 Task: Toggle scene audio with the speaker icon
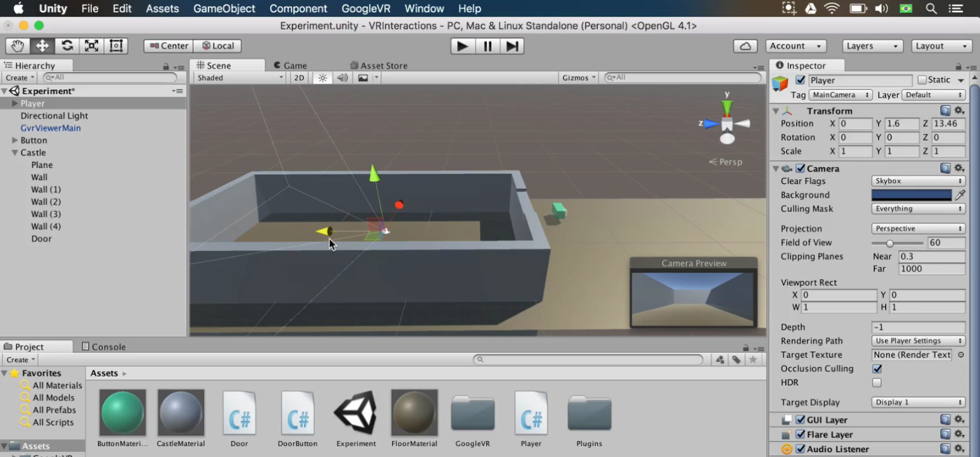point(343,77)
